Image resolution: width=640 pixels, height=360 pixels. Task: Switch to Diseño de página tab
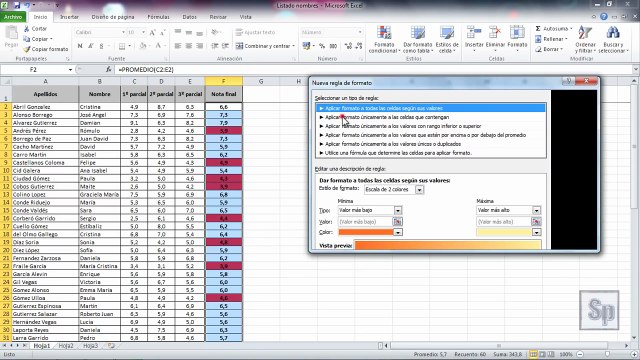[113, 17]
